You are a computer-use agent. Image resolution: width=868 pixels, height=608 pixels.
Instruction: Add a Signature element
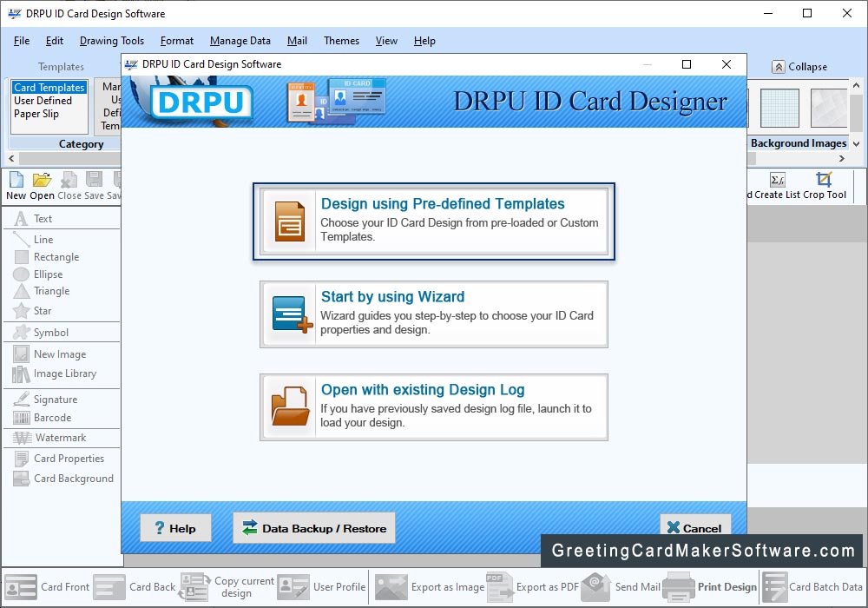pyautogui.click(x=45, y=400)
